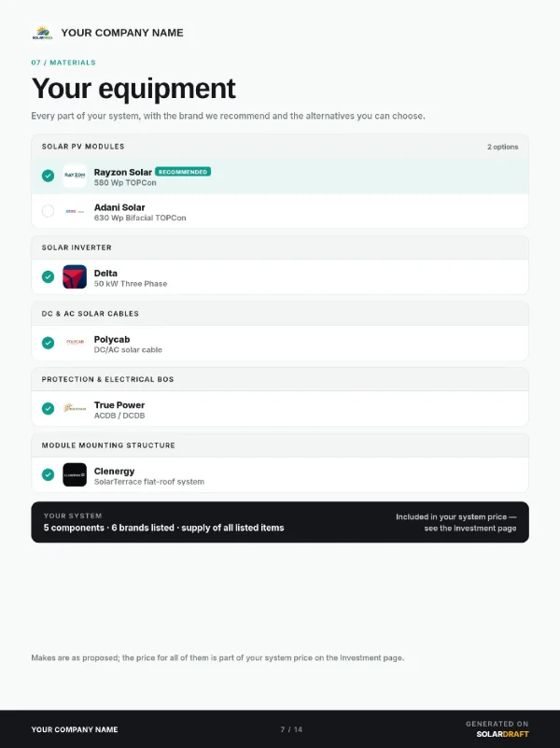This screenshot has height=748, width=560.
Task: Click the Recommended badge next to Rayzon Solar
Action: click(183, 172)
